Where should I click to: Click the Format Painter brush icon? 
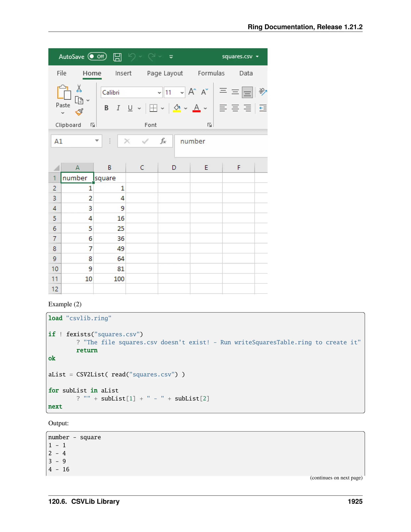click(x=79, y=112)
